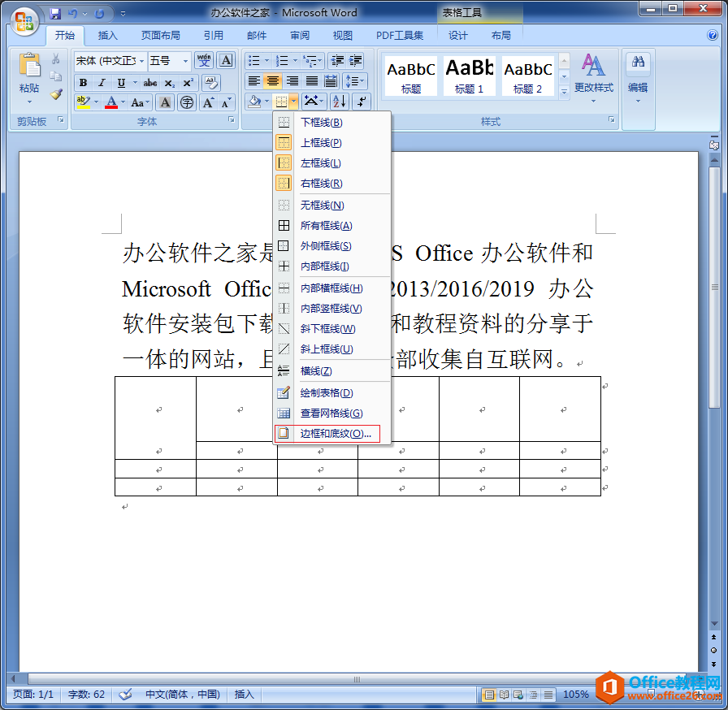Click 字数: 62 word count
The width and height of the screenshot is (728, 710).
pyautogui.click(x=86, y=695)
